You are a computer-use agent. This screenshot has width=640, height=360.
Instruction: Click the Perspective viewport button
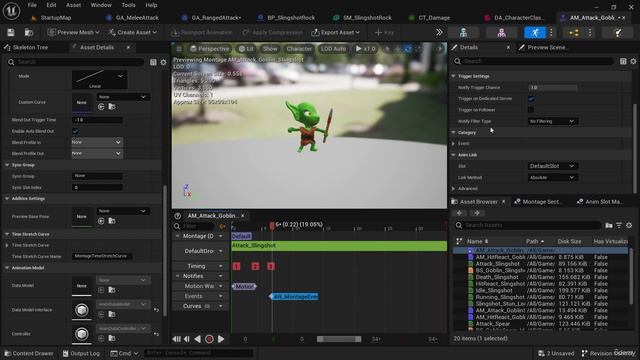tap(209, 49)
